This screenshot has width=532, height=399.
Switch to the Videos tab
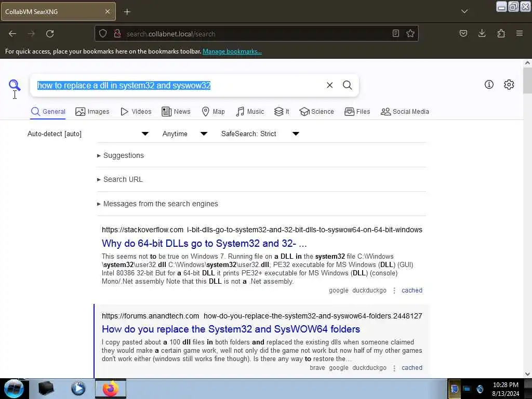136,112
